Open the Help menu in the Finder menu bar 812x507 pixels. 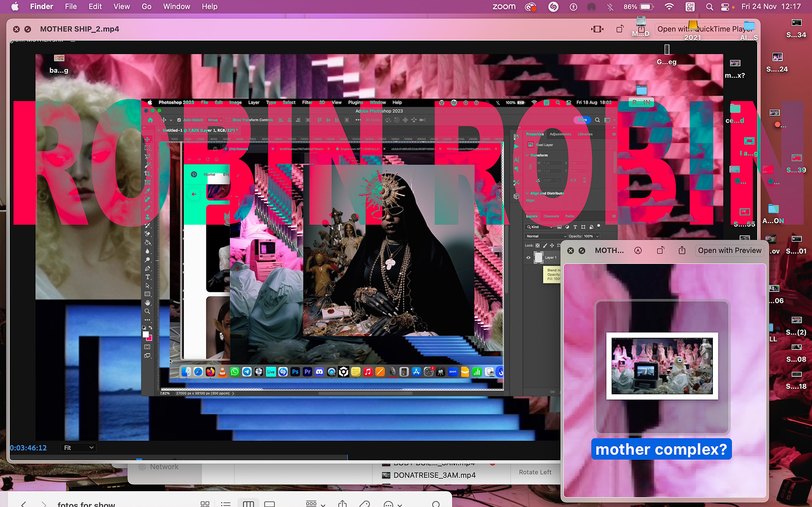(210, 6)
